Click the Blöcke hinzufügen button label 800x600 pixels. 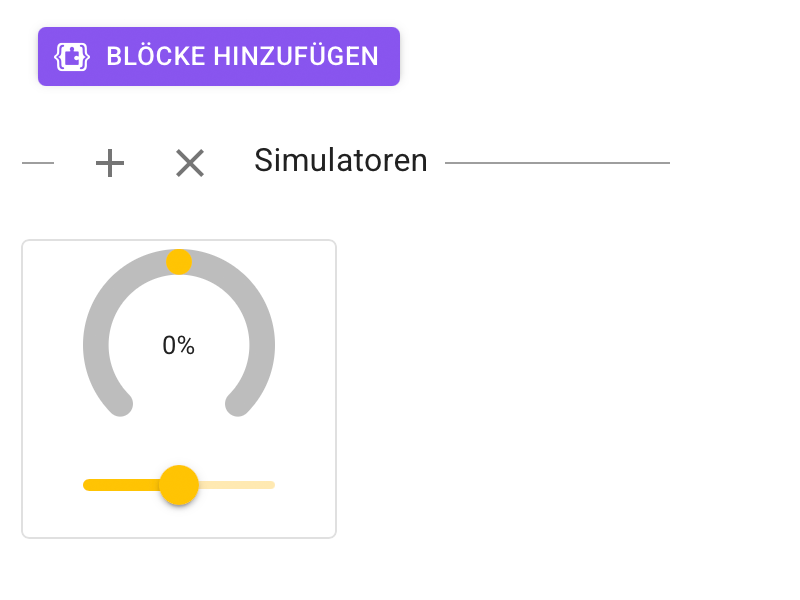pyautogui.click(x=242, y=56)
